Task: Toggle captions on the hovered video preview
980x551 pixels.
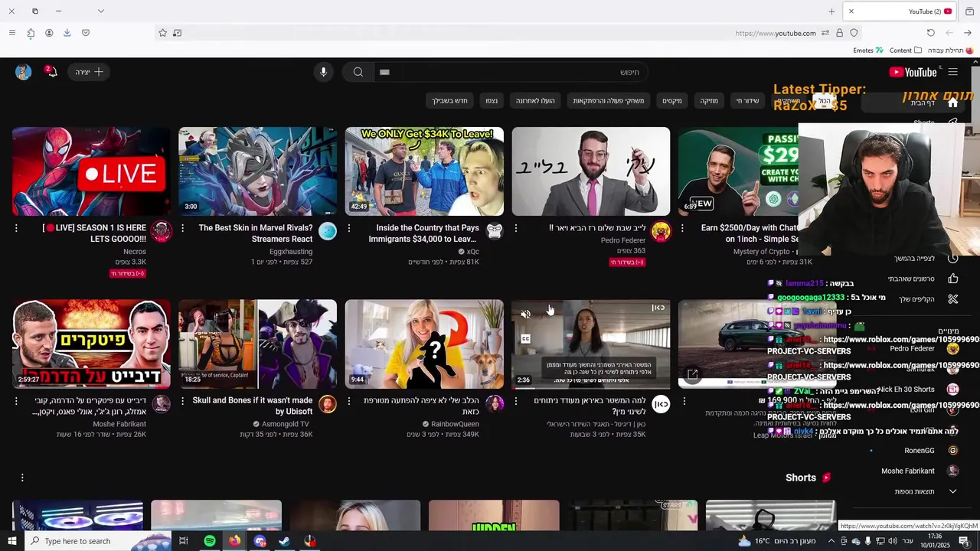Action: [525, 339]
